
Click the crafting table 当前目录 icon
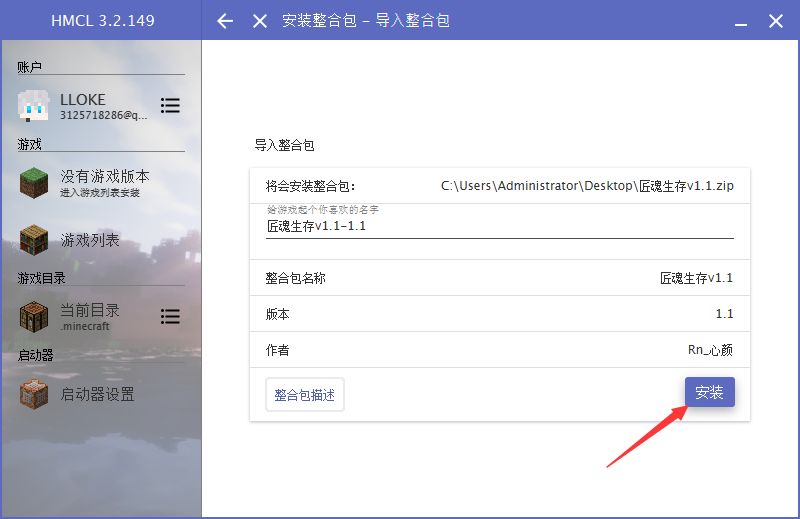click(x=34, y=316)
